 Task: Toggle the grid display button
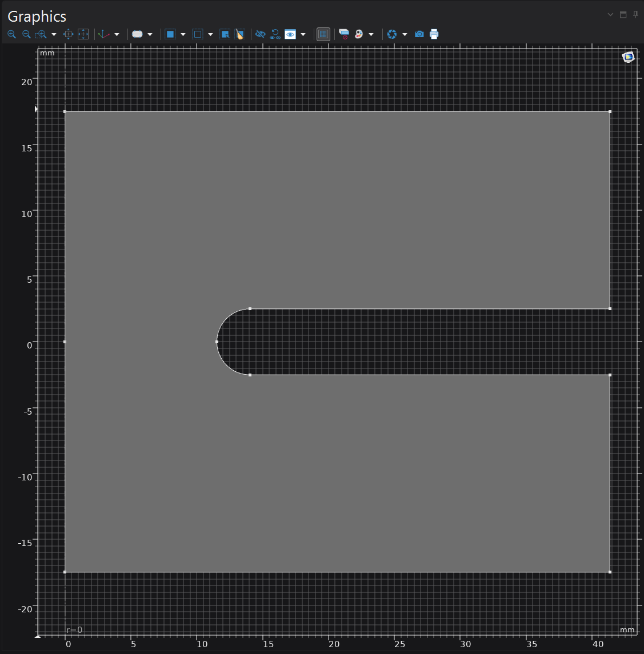click(x=323, y=34)
